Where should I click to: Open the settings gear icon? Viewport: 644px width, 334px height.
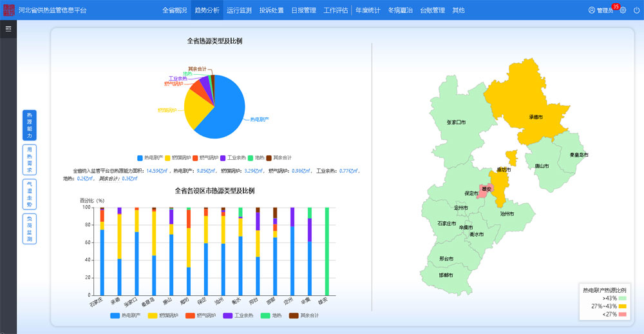(623, 10)
